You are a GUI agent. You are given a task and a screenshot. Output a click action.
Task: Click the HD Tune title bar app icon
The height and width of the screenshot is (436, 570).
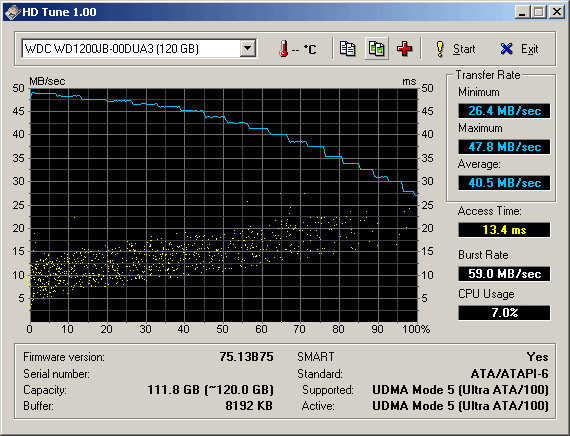(x=12, y=12)
